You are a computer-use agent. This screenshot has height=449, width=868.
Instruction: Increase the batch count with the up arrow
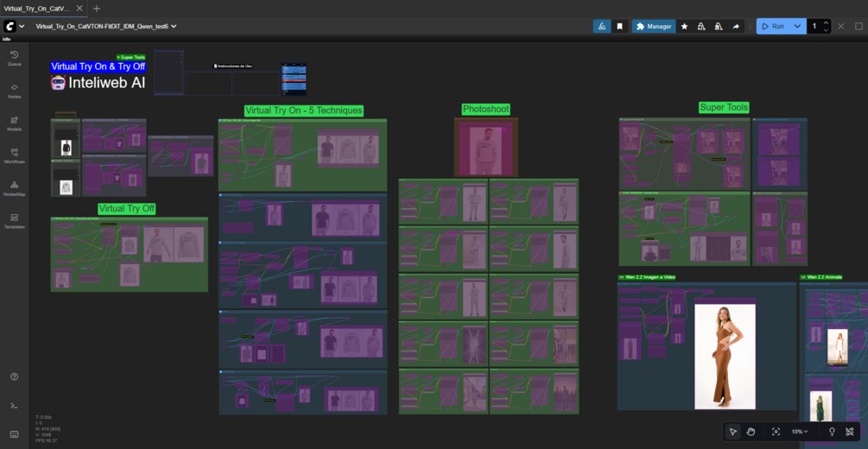click(826, 22)
